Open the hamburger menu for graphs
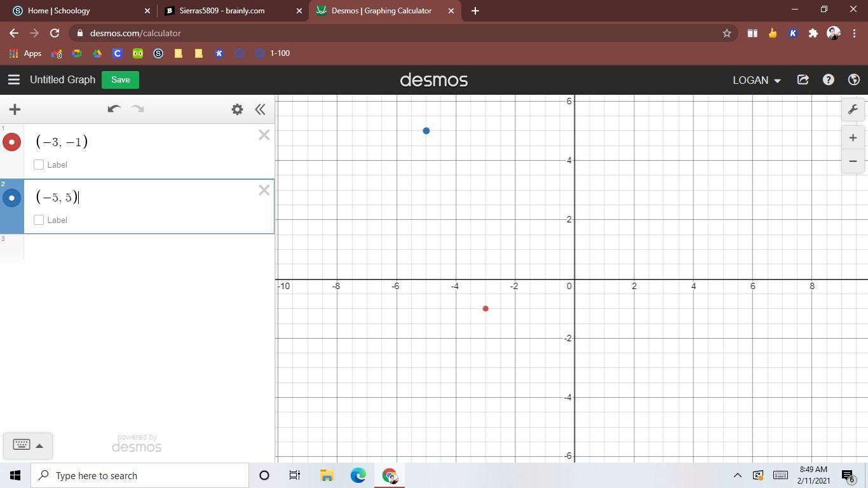 tap(13, 80)
